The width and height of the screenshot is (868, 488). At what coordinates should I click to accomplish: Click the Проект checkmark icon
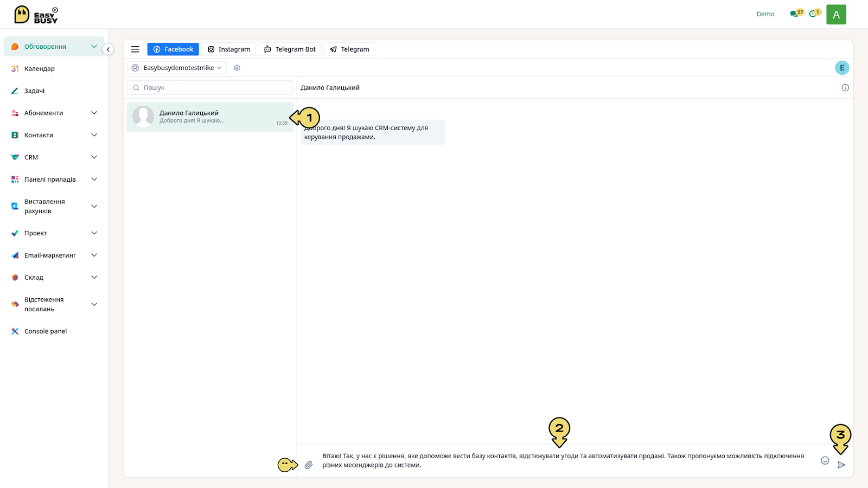pyautogui.click(x=15, y=233)
